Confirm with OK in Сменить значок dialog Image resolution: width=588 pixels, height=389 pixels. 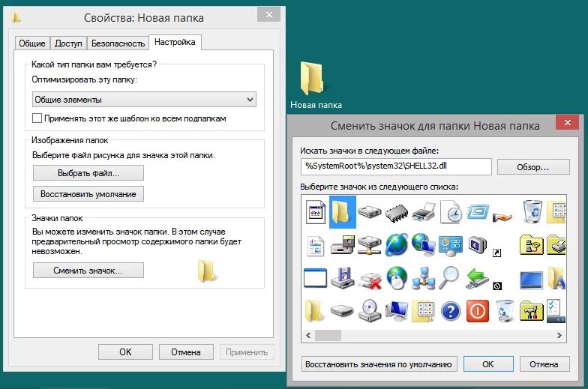coord(488,364)
